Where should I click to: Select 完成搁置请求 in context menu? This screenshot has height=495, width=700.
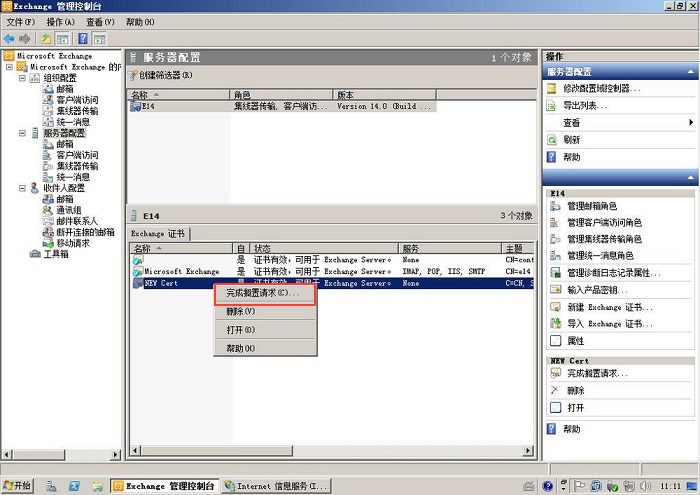[x=262, y=293]
